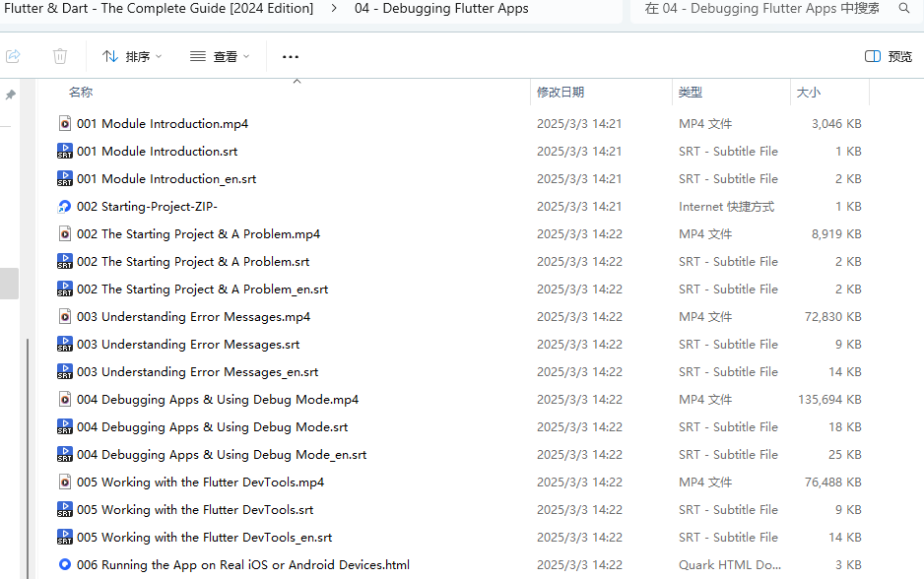
Task: Click MP4 icon of 003 Understanding Error Messages.mp4
Action: [65, 317]
